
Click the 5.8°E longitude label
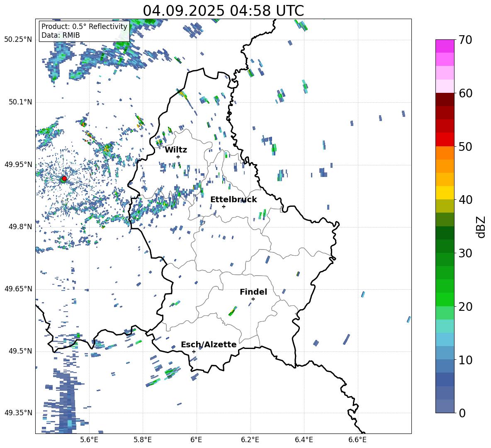143,440
